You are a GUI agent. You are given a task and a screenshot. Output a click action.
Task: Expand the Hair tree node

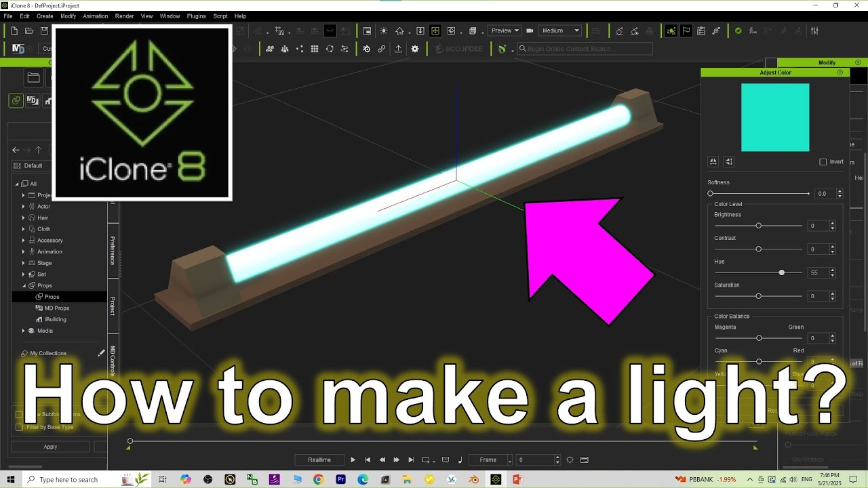pyautogui.click(x=24, y=218)
